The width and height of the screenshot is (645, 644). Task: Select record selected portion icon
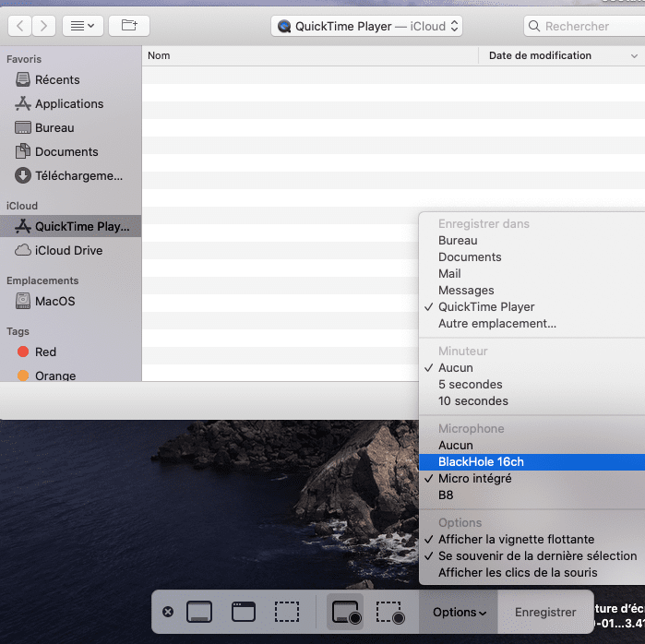pyautogui.click(x=390, y=612)
